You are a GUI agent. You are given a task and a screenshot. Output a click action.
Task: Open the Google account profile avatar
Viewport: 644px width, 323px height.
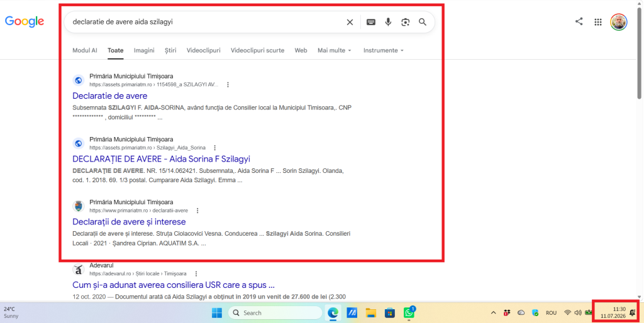[x=619, y=22]
